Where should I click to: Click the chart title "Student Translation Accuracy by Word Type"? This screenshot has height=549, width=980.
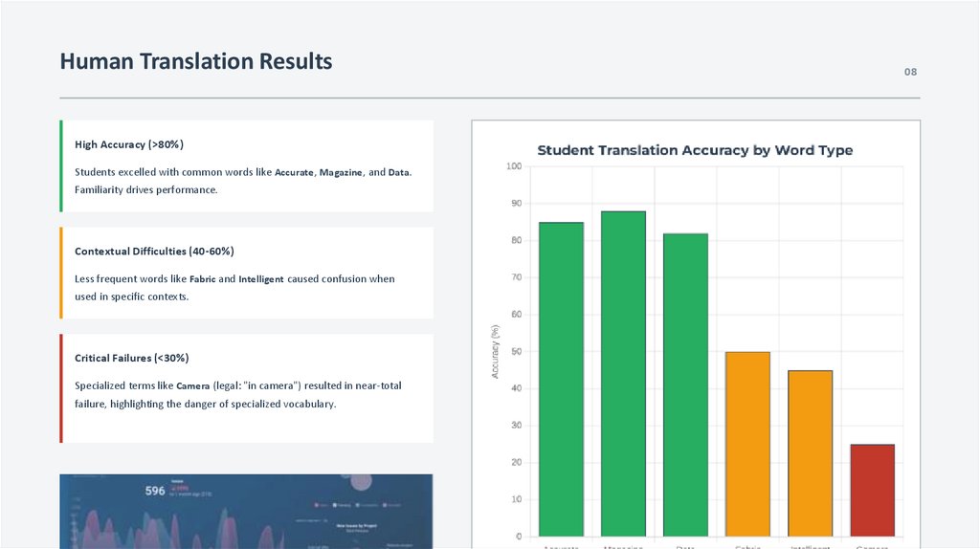pyautogui.click(x=695, y=150)
